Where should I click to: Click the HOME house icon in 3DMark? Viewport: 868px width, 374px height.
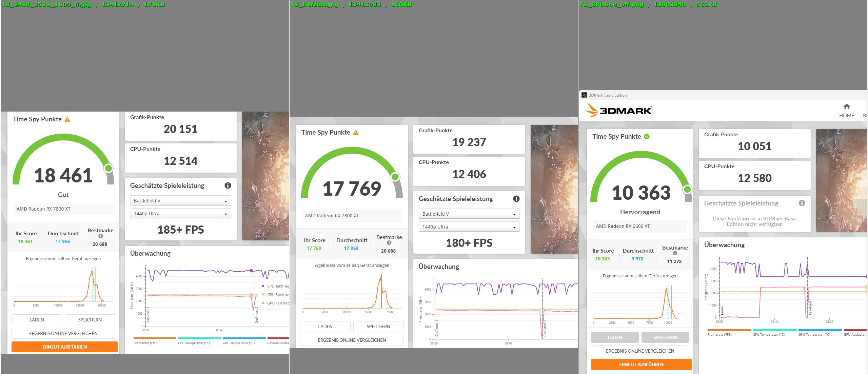847,106
